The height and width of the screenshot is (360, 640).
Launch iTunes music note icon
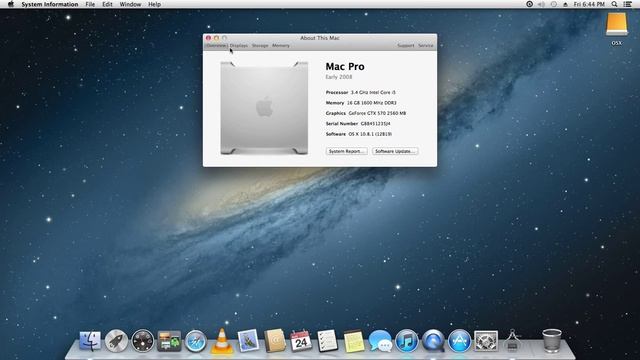pos(407,341)
